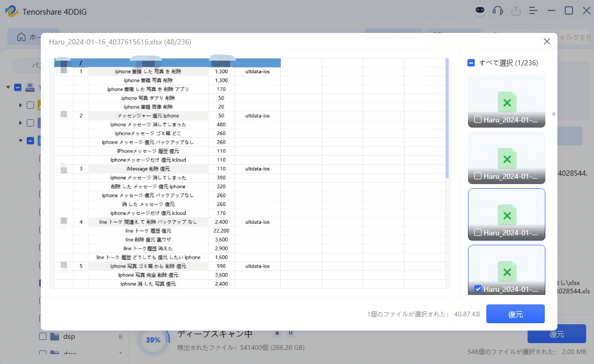
Task: Click cell 'iphone 重複 写真 削除'
Action: [x=148, y=81]
